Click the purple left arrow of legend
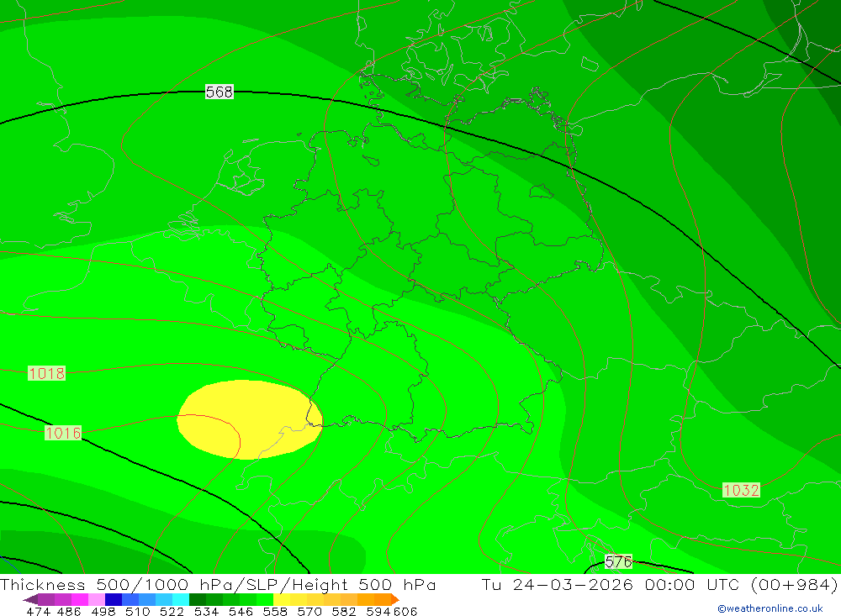 (30, 599)
